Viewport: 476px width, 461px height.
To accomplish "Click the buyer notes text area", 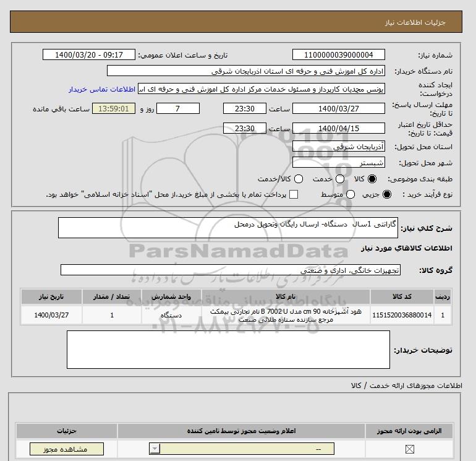I will pyautogui.click(x=228, y=350).
